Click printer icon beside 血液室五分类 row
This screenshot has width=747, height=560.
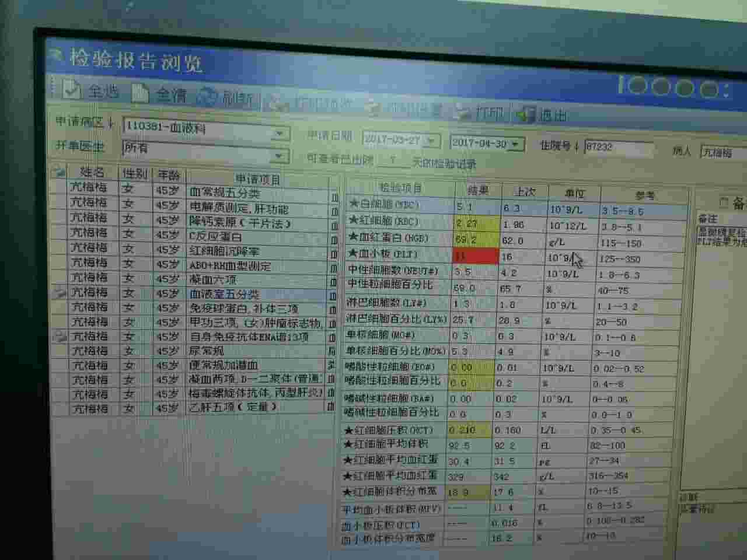pos(60,293)
